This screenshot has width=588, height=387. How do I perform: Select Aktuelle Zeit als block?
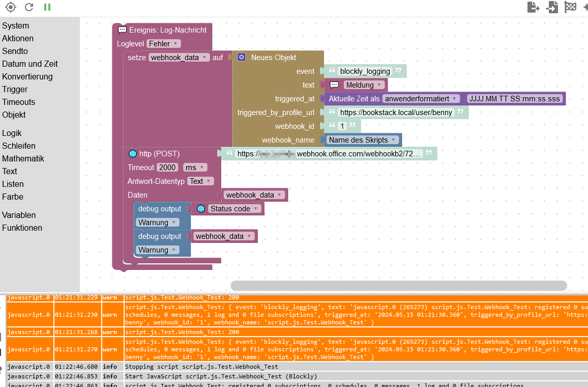354,99
